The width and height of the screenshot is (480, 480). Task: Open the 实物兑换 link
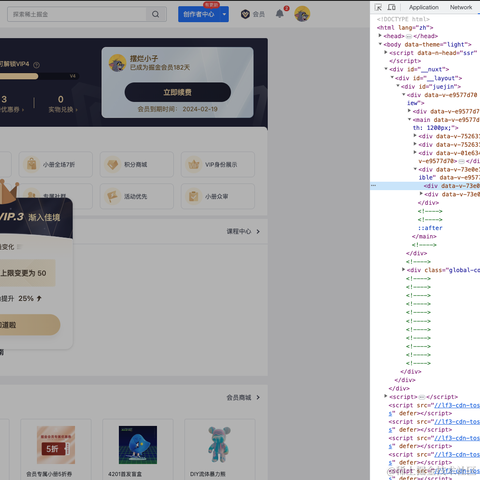tap(62, 110)
